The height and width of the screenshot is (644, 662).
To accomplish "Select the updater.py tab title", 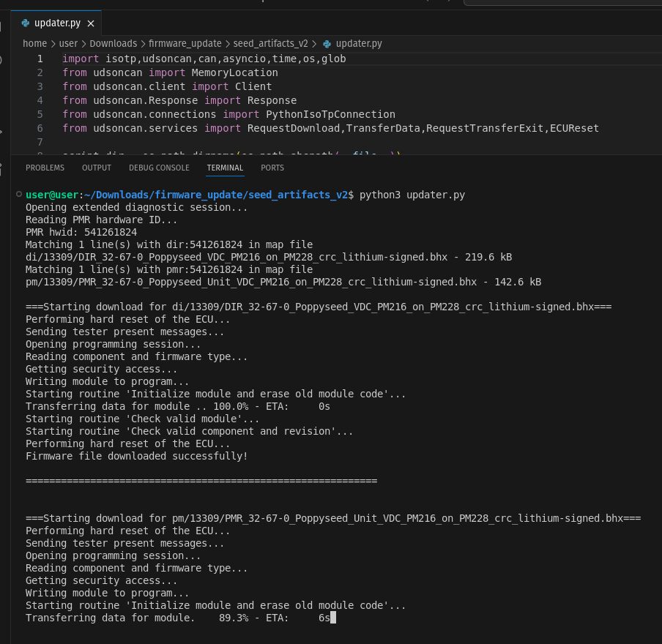I will (57, 23).
